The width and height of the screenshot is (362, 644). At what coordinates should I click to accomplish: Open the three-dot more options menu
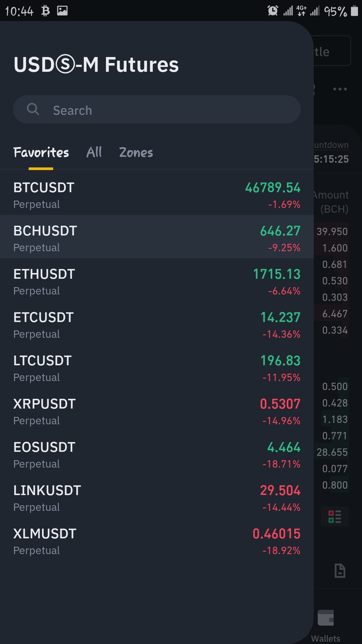(x=340, y=89)
